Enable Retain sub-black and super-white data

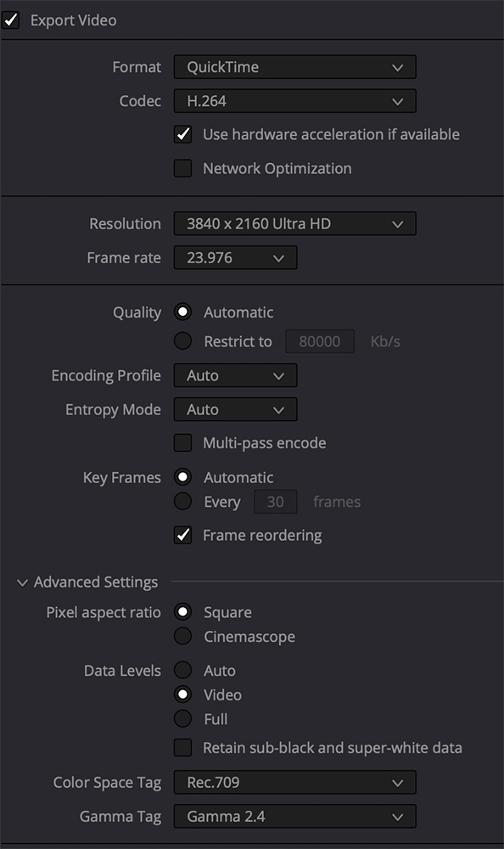(x=183, y=748)
